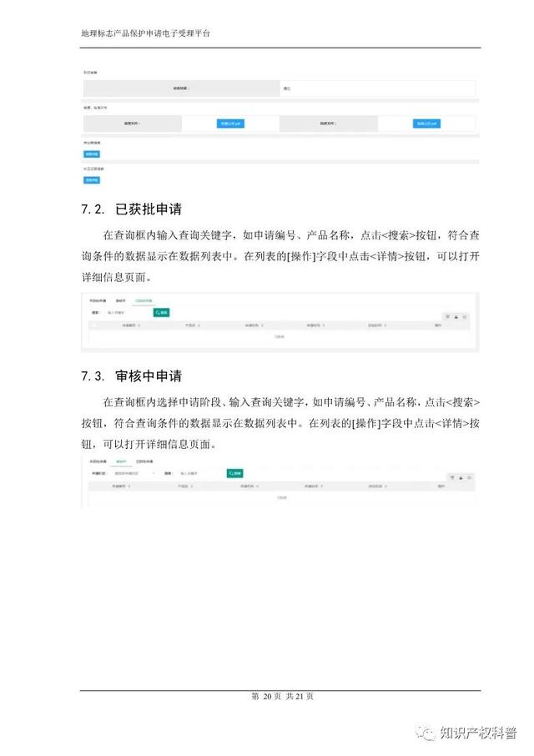Screen dimensions: 534x756
Task: Click the empty-data message in the 7.2 table
Action: tap(279, 336)
